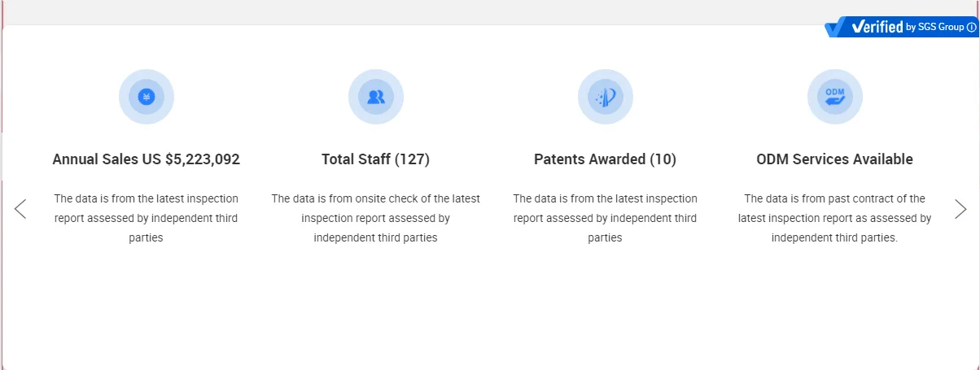980x370 pixels.
Task: Click the word Verified in the badge
Action: (x=877, y=28)
